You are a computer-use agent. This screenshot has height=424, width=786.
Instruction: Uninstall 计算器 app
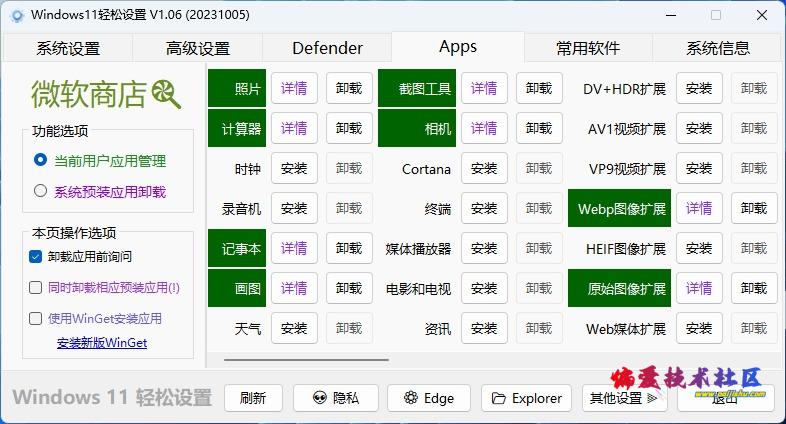click(x=349, y=128)
